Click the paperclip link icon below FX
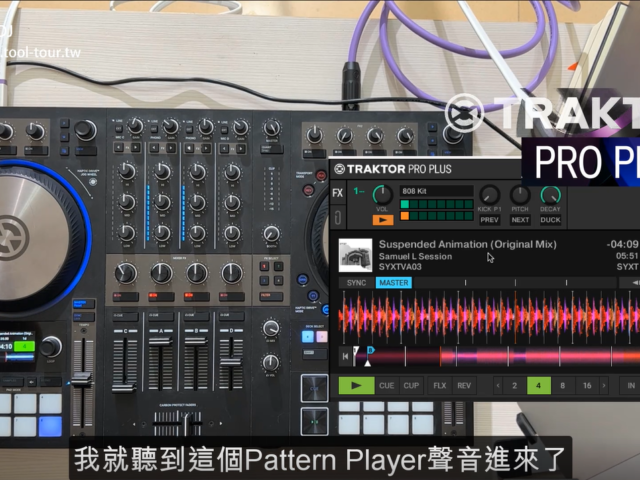The image size is (640, 480). point(338,218)
